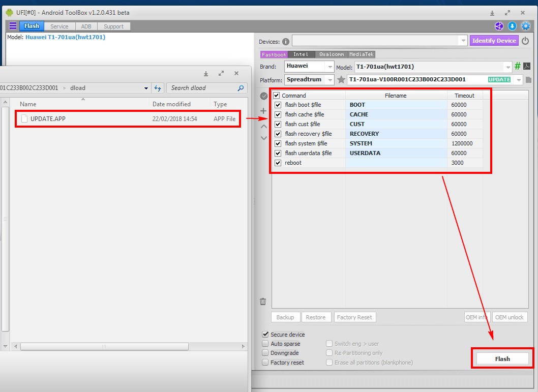Enable the Downgrade checkbox
This screenshot has width=538, height=392.
tap(265, 352)
